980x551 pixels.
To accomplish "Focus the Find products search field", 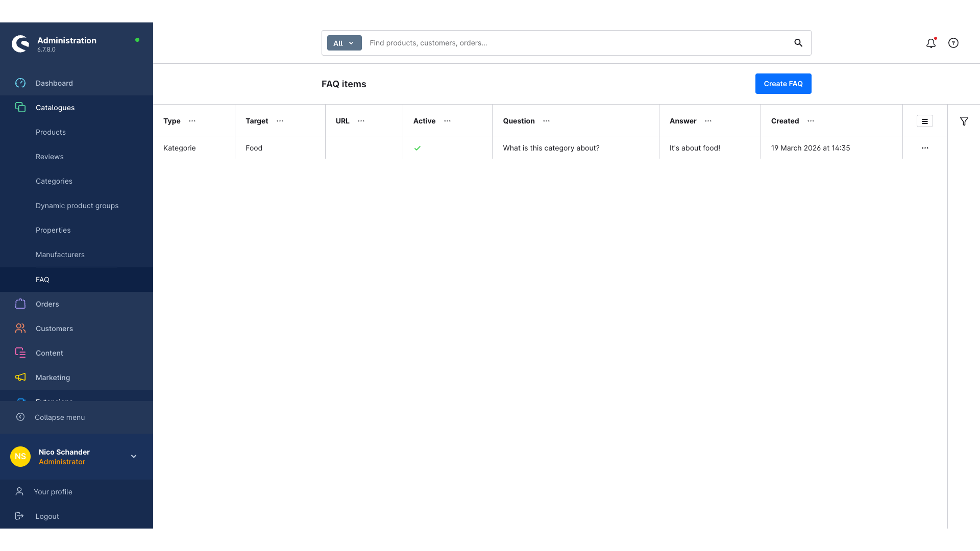I will (x=577, y=43).
